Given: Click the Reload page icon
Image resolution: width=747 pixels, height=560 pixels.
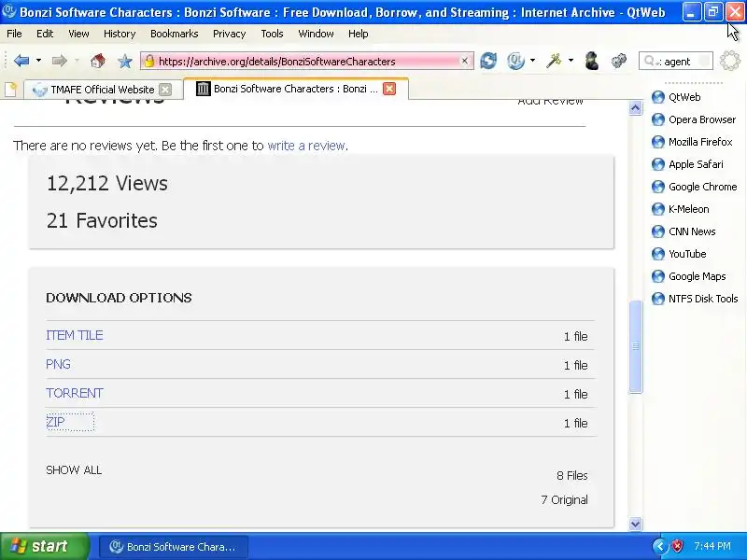Looking at the screenshot, I should (488, 61).
